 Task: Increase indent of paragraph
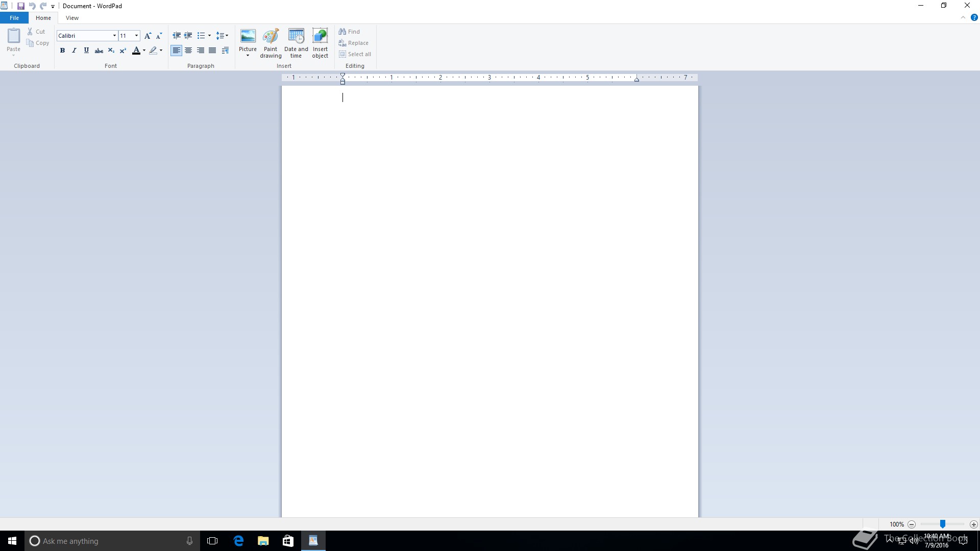click(188, 36)
